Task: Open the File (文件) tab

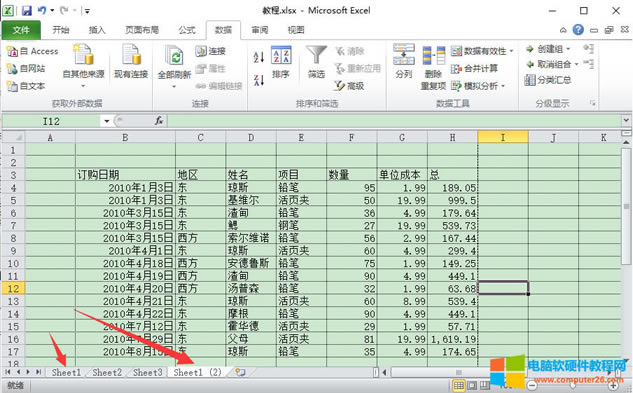Action: (x=21, y=30)
